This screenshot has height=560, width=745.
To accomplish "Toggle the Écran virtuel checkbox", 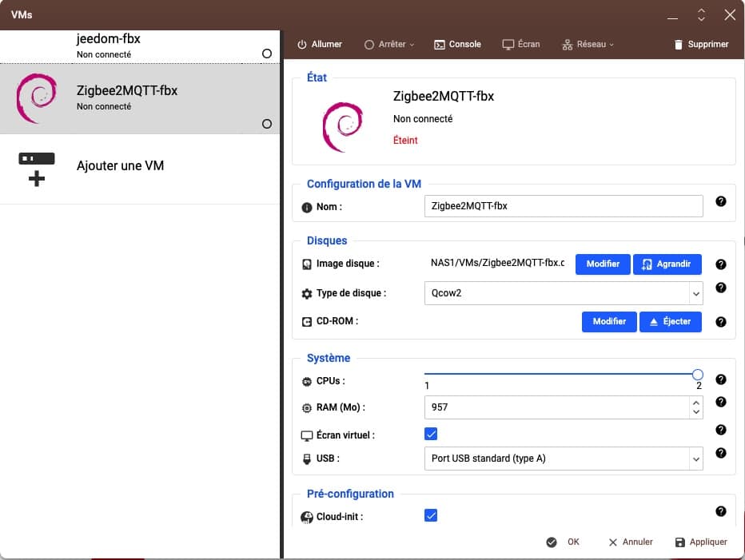I will point(431,434).
